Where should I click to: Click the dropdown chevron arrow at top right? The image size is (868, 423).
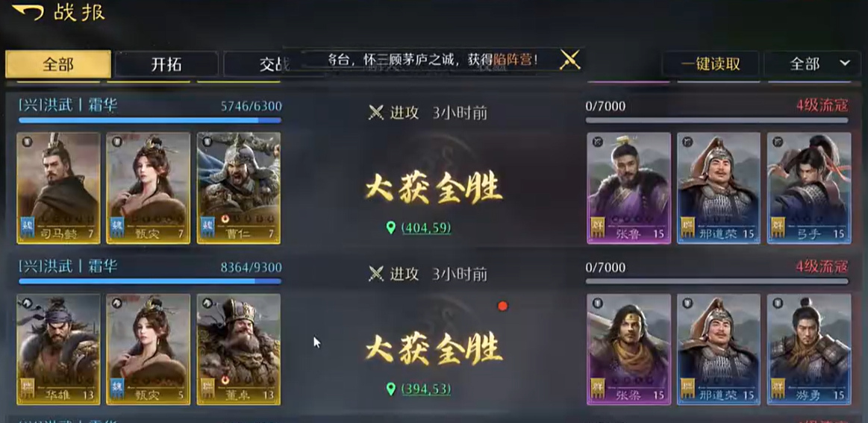point(845,63)
